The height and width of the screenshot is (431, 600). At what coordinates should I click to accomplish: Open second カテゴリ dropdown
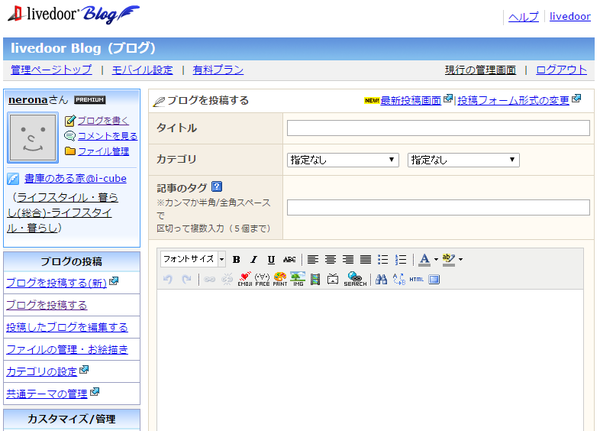click(x=464, y=160)
